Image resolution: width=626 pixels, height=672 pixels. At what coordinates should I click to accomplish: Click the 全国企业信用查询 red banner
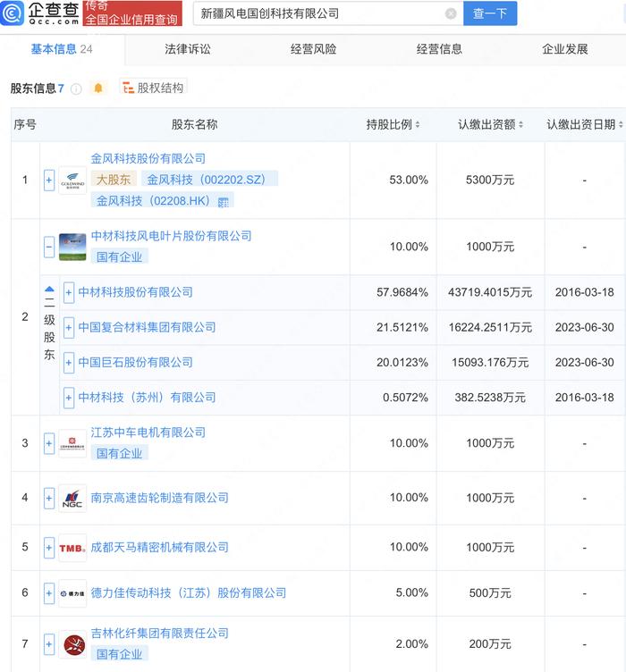pos(132,13)
